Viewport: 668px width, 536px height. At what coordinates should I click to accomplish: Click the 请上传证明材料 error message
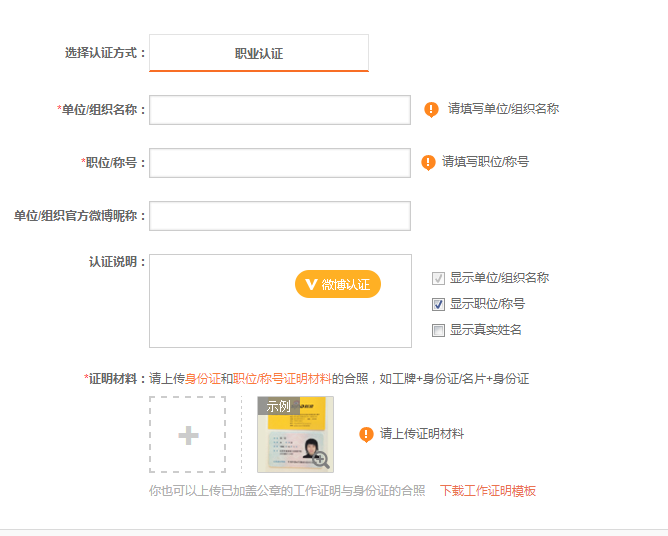pyautogui.click(x=422, y=434)
